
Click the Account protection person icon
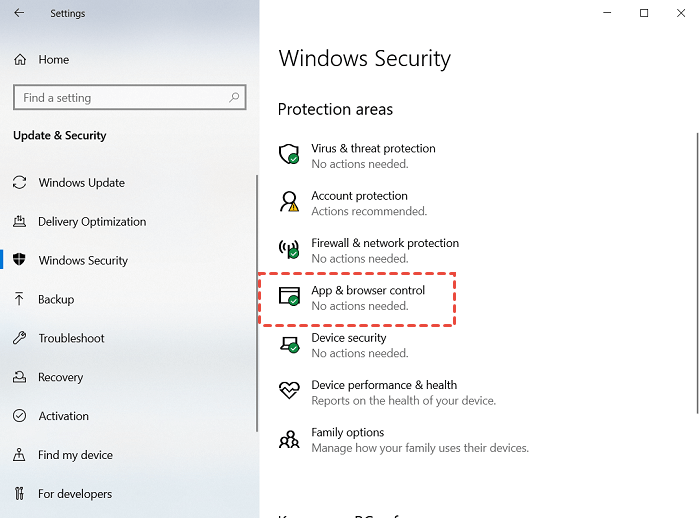[x=289, y=202]
